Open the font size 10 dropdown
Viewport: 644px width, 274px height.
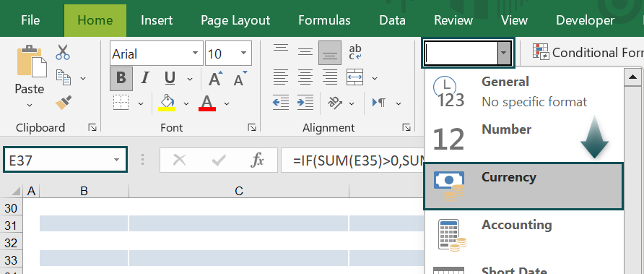tap(244, 53)
